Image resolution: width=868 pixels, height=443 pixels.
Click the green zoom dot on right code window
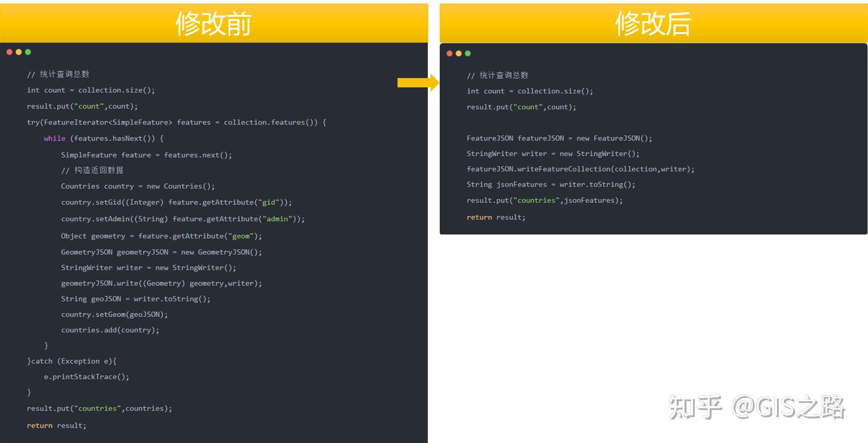467,53
